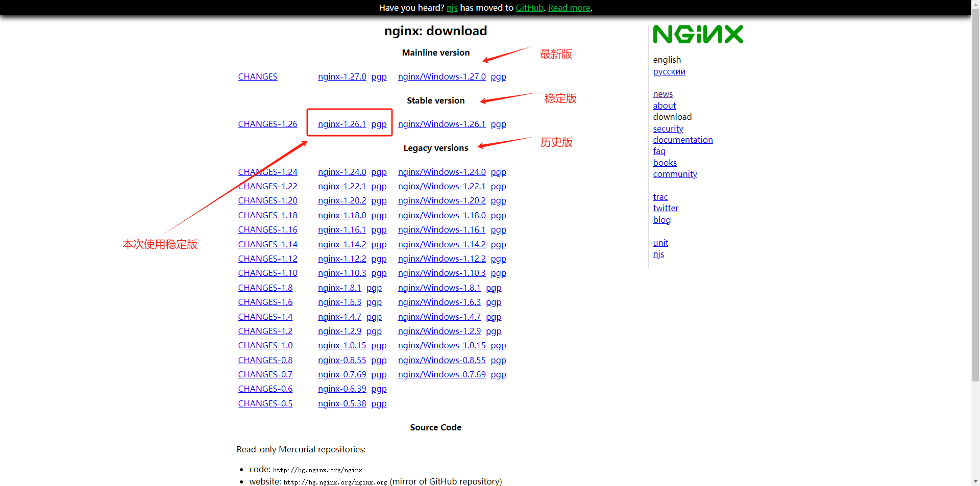Screen dimensions: 980x486
Task: Download nginx/Windows-0.7.69
Action: click(x=442, y=374)
